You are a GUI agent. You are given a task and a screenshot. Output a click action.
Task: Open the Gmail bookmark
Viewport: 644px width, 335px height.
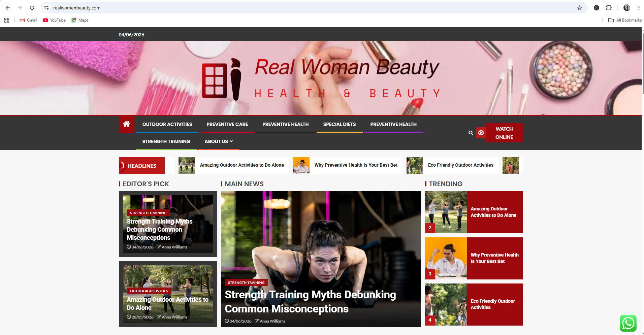coord(28,20)
